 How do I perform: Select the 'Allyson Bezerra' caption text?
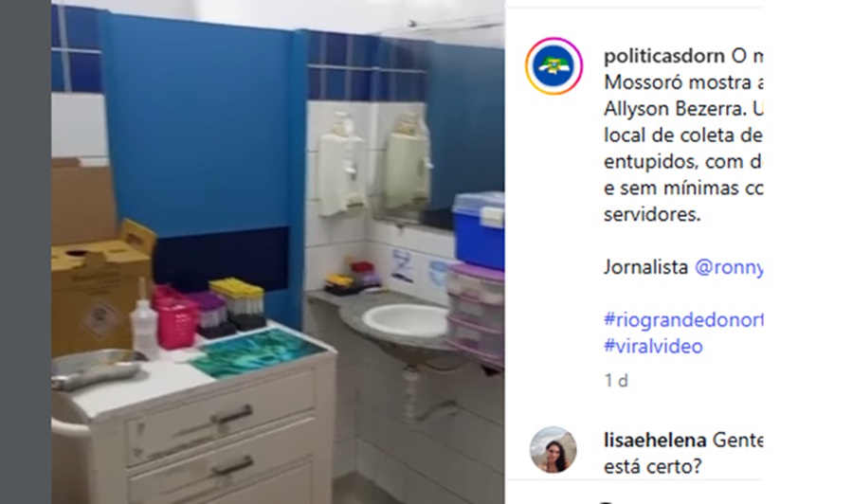pyautogui.click(x=674, y=109)
